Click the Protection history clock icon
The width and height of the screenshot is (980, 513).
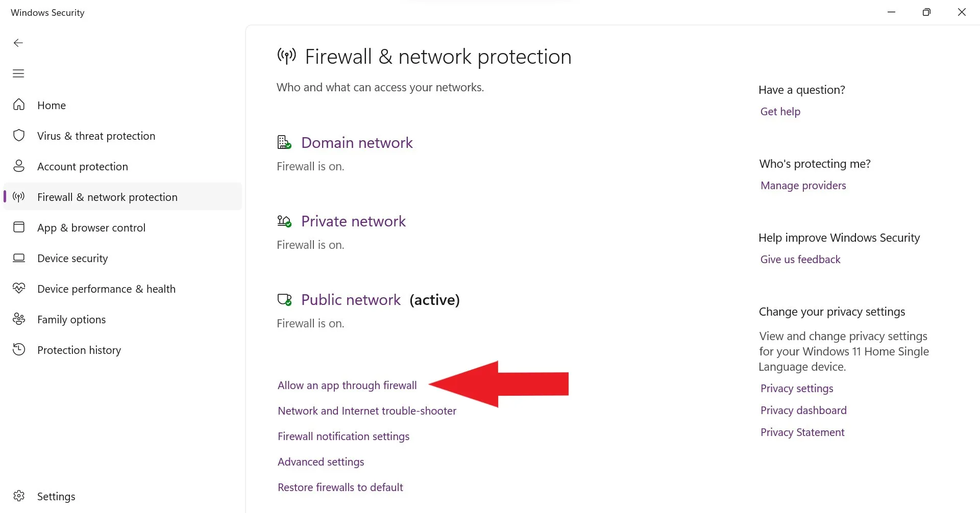19,350
